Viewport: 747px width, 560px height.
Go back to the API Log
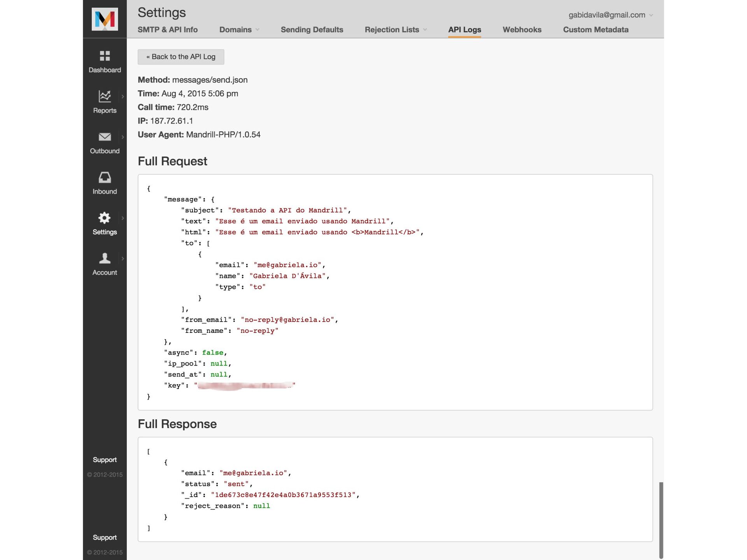(x=181, y=57)
